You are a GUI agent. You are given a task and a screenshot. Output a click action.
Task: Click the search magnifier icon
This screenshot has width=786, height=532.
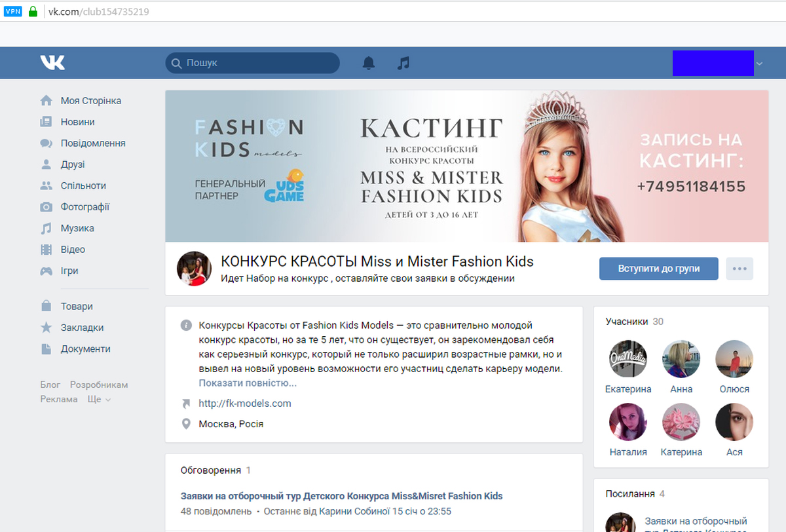(x=176, y=64)
